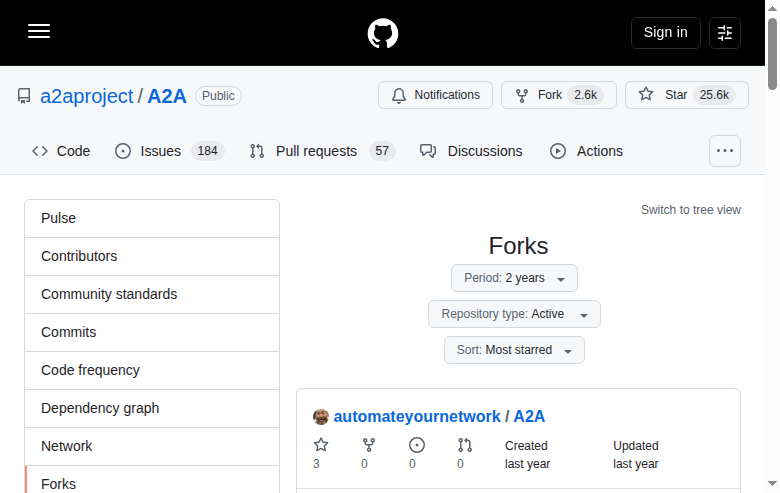780x493 pixels.
Task: Open the Repository type: Active dropdown
Action: [514, 314]
